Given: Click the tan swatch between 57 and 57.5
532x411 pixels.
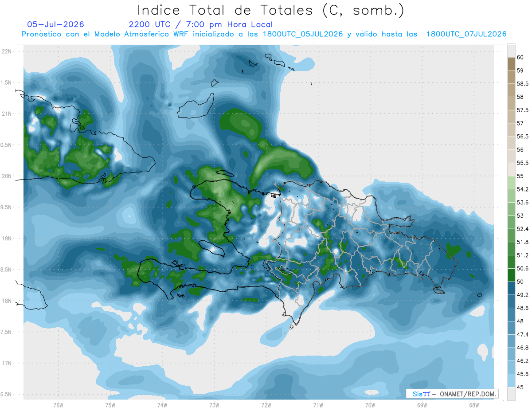Looking at the screenshot, I should tap(511, 117).
